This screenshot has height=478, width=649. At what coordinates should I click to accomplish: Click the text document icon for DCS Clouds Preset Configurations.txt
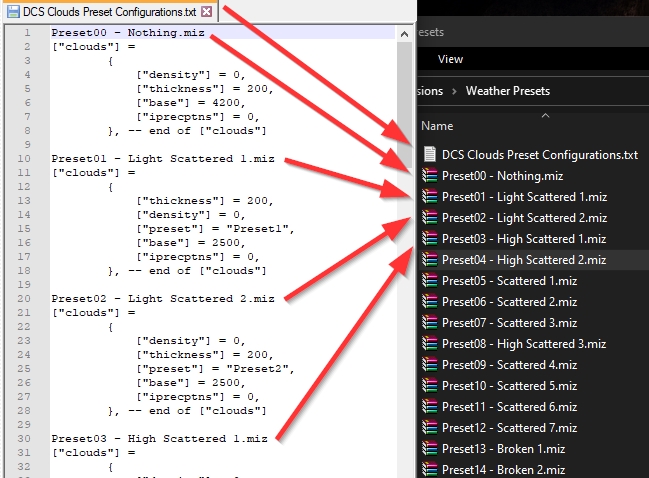(x=430, y=155)
